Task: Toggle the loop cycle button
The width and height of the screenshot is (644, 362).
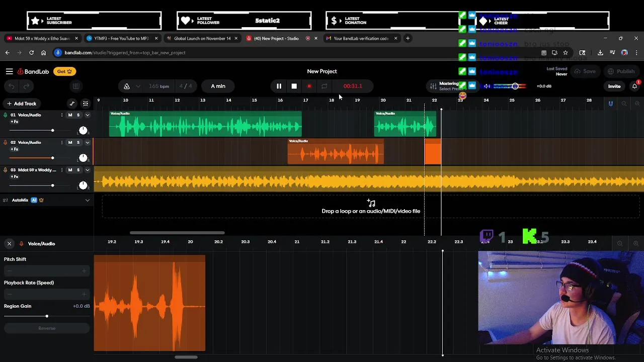Action: click(x=325, y=86)
